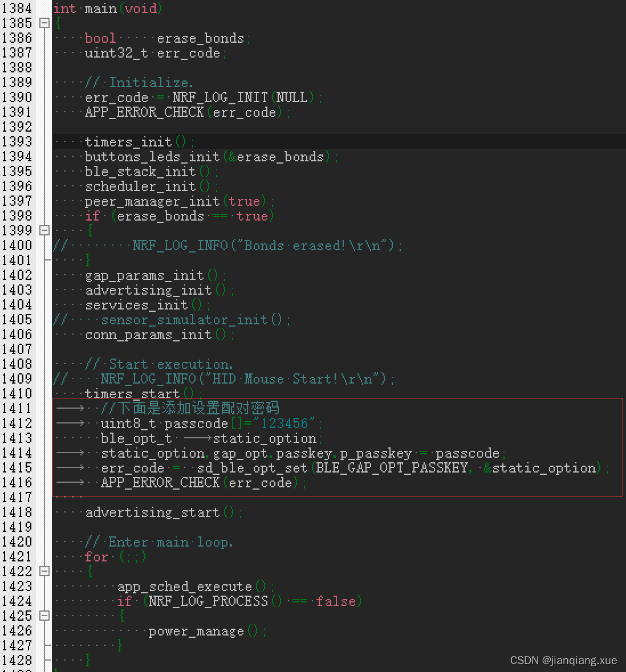This screenshot has width=626, height=672.
Task: Place cursor on 'int main(void)' declaration
Action: (x=108, y=9)
